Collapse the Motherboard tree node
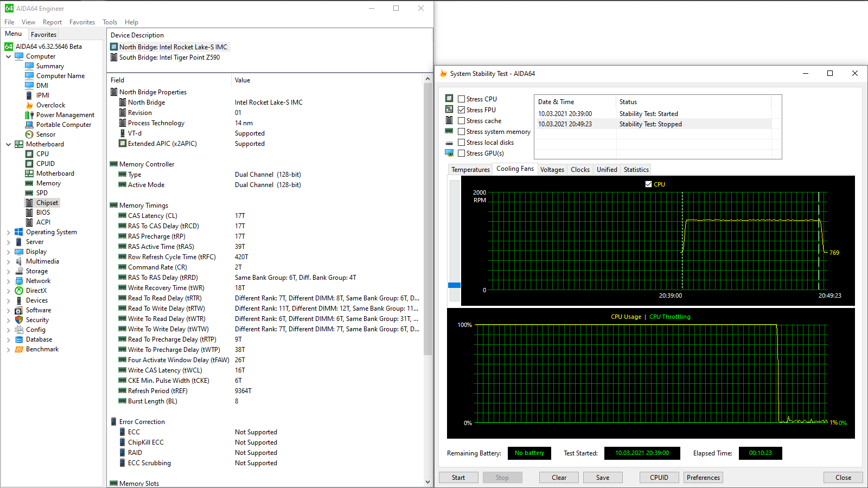 tap(9, 144)
